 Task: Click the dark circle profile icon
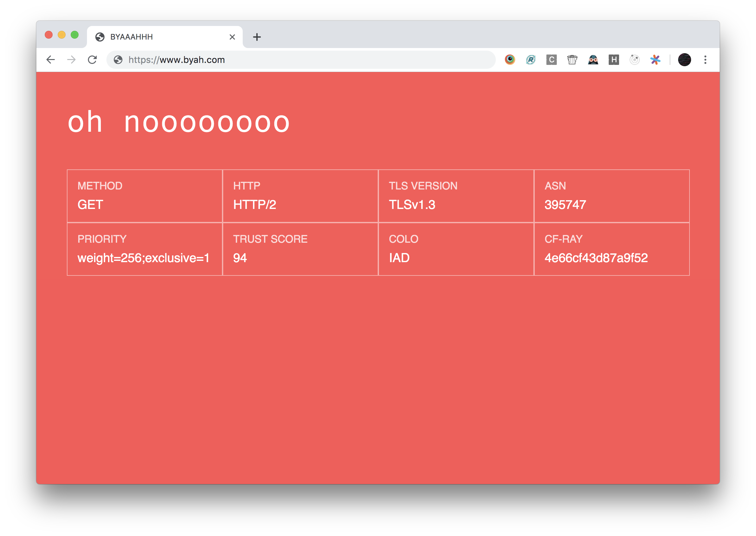coord(685,60)
